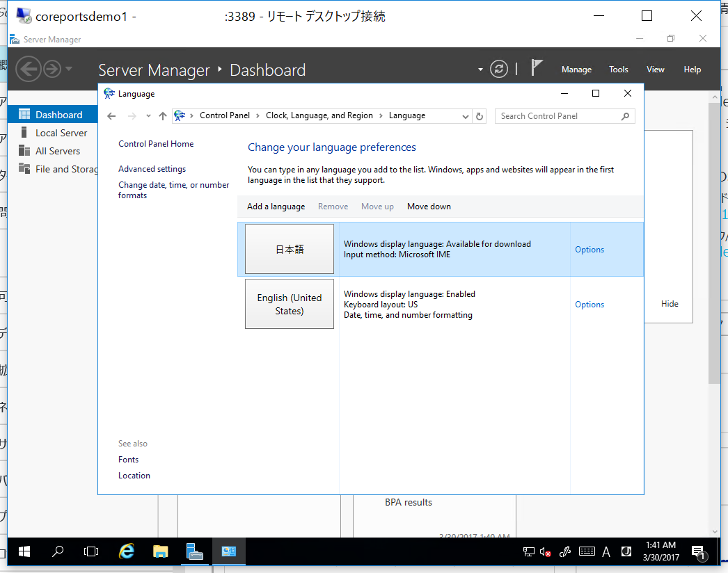
Task: Expand address bar history dropdown
Action: tap(465, 116)
